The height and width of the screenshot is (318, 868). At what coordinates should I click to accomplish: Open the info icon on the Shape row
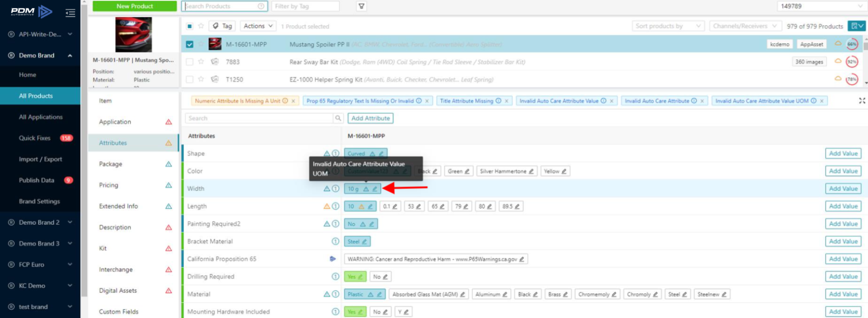[x=335, y=153]
